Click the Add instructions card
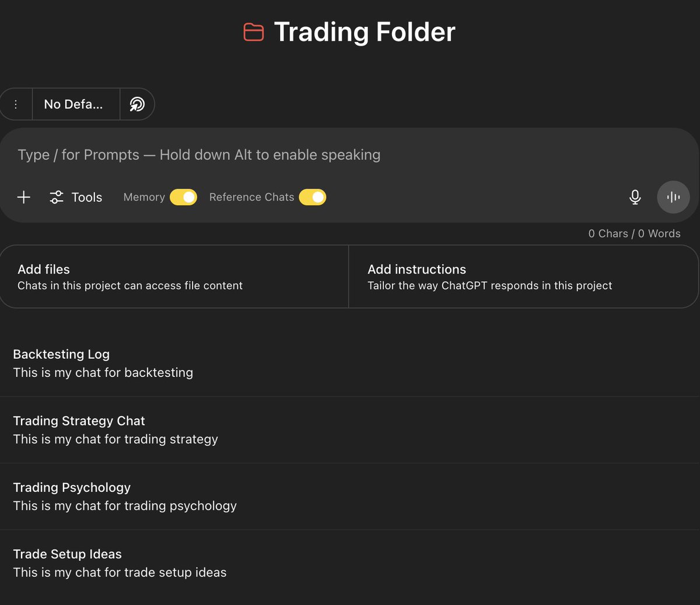Image resolution: width=700 pixels, height=605 pixels. click(523, 277)
